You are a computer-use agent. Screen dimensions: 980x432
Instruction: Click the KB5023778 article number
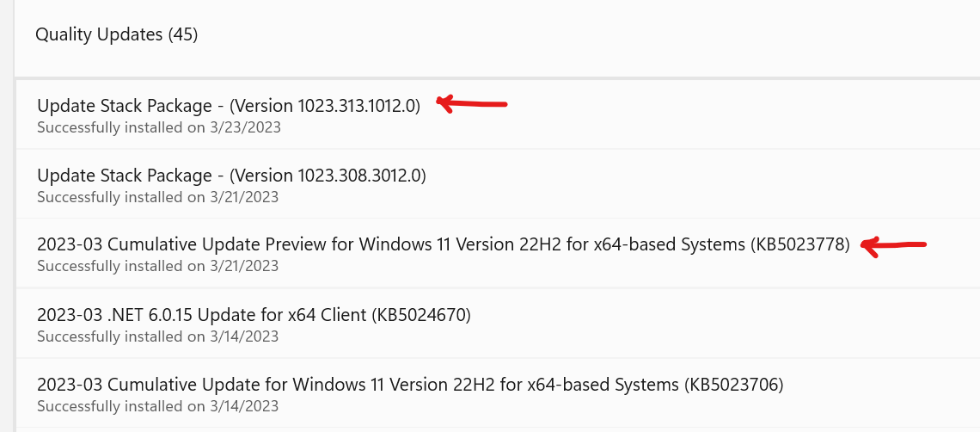[800, 244]
